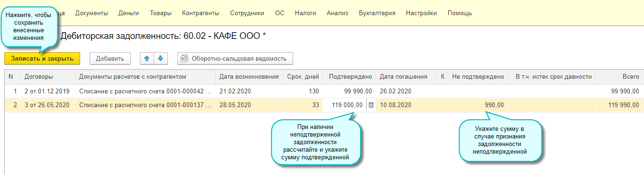Open the Деньги menu
644x174 pixels.
coord(129,13)
